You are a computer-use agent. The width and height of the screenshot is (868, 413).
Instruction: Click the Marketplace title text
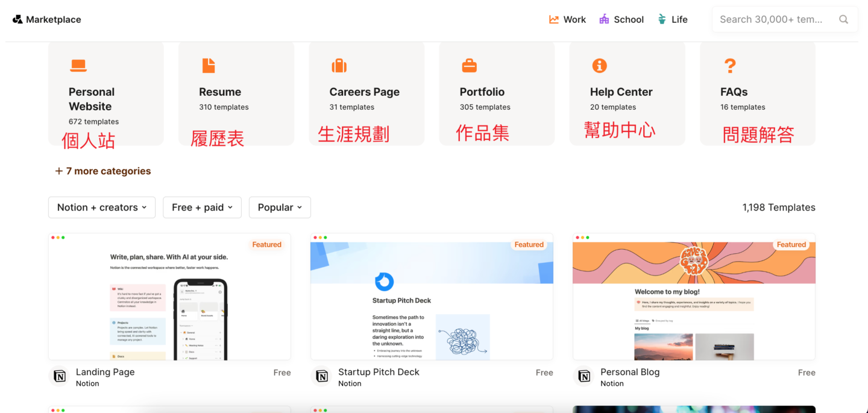coord(54,19)
